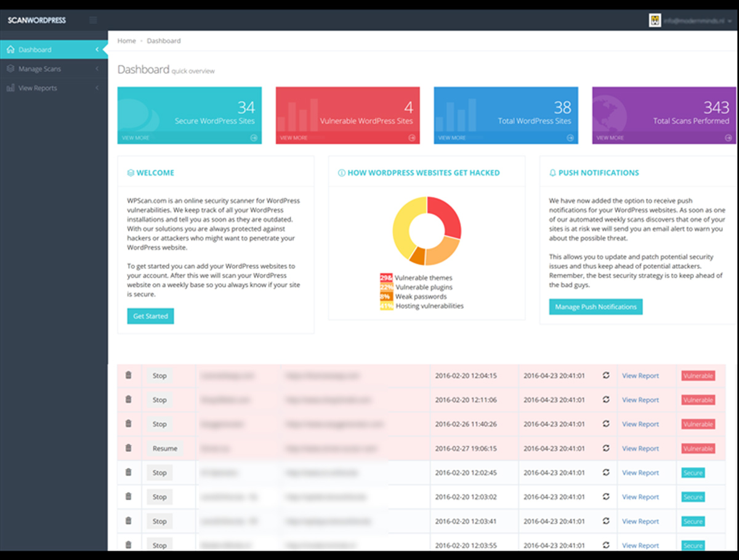This screenshot has height=560, width=739.
Task: Click the 8% Weak passwords legend swatch
Action: click(387, 297)
